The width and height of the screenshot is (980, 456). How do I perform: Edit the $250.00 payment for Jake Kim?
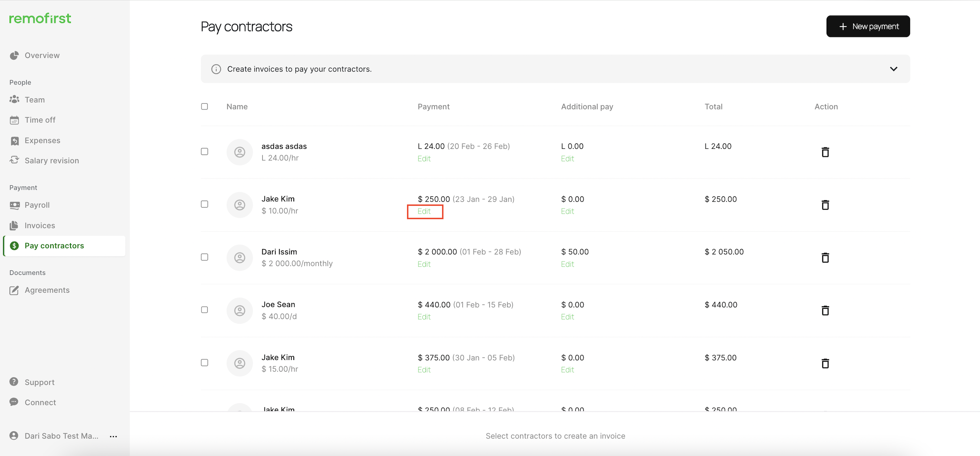(x=424, y=211)
